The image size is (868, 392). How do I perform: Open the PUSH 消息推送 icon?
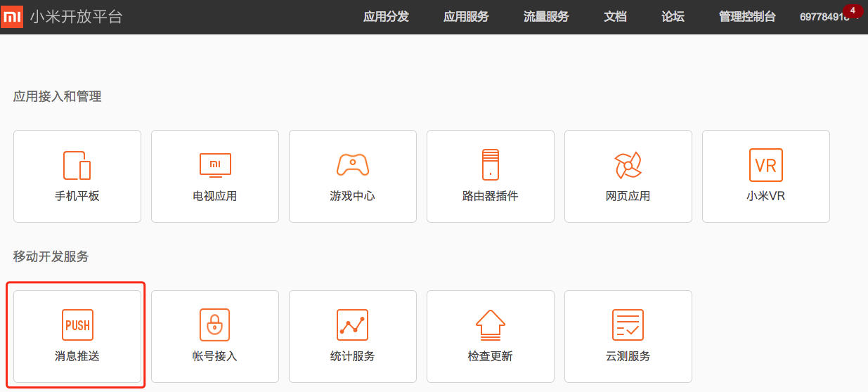[x=77, y=325]
